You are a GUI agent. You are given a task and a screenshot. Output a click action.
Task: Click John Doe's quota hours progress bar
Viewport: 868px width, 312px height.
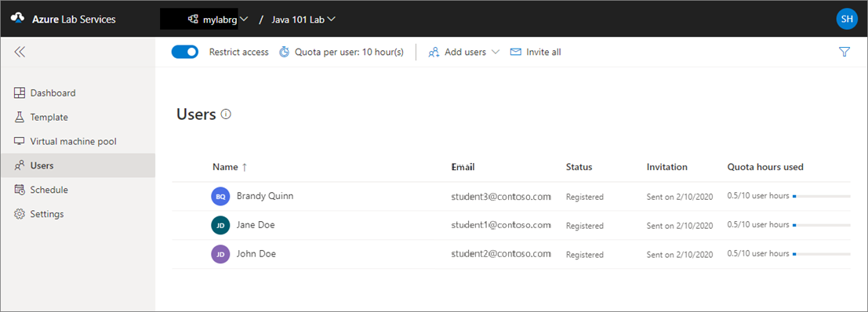click(822, 254)
